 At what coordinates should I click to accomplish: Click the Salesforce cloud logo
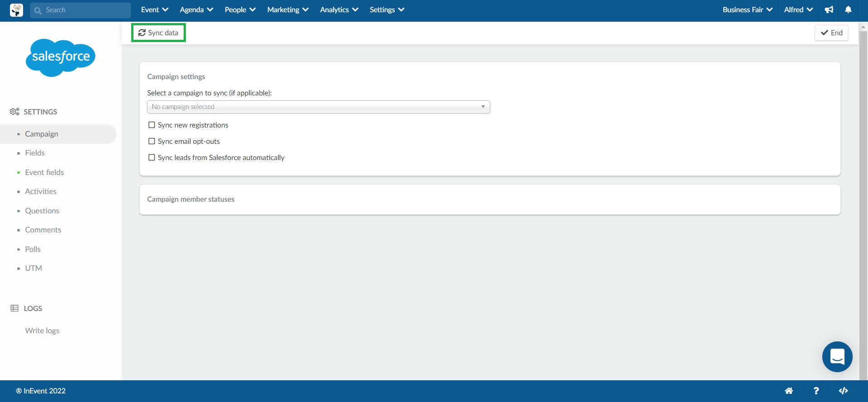[61, 57]
